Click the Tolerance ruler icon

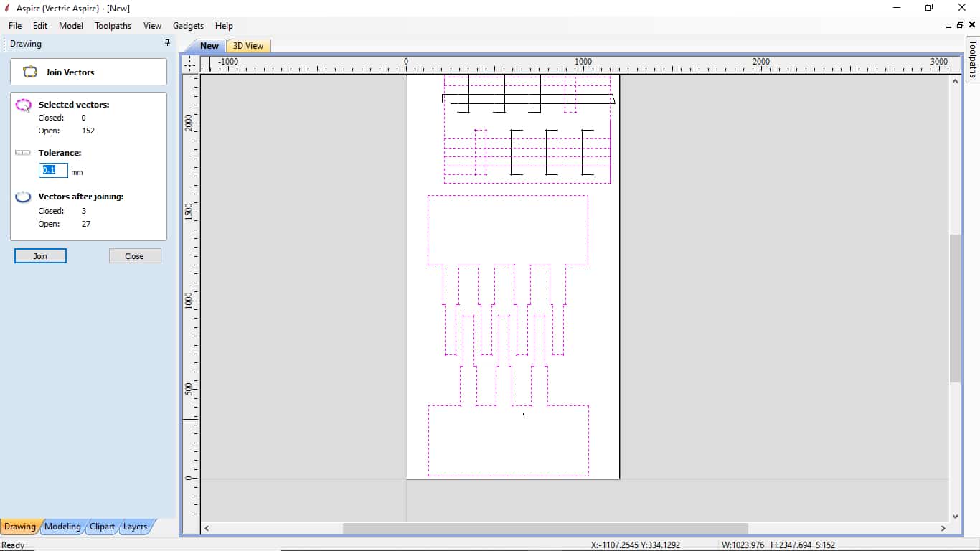click(x=23, y=153)
